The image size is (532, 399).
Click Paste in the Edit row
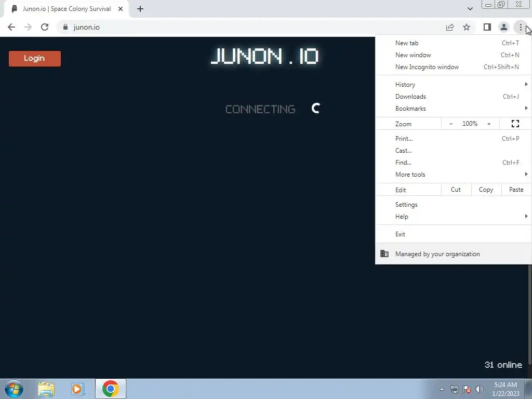[x=516, y=190]
